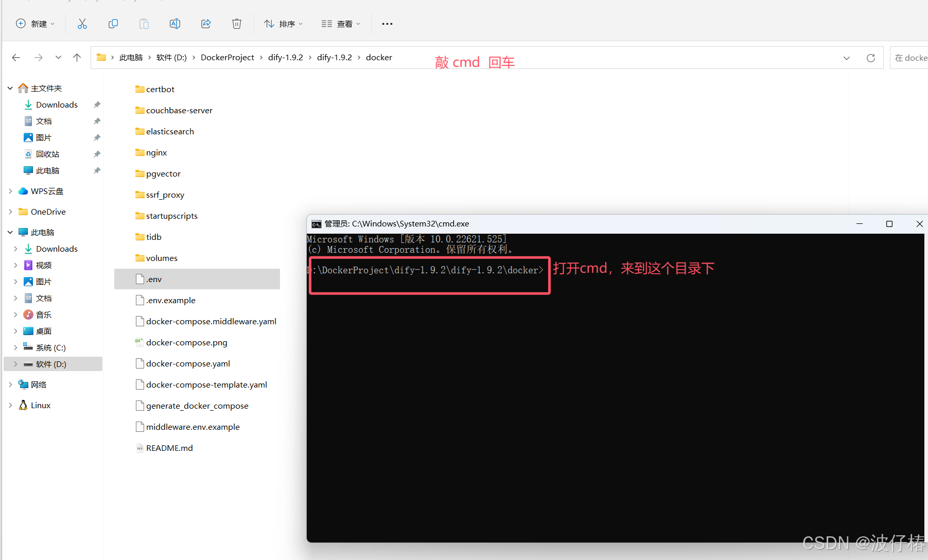Open recent locations chevron beside forward arrow
This screenshot has height=560, width=928.
(x=58, y=58)
